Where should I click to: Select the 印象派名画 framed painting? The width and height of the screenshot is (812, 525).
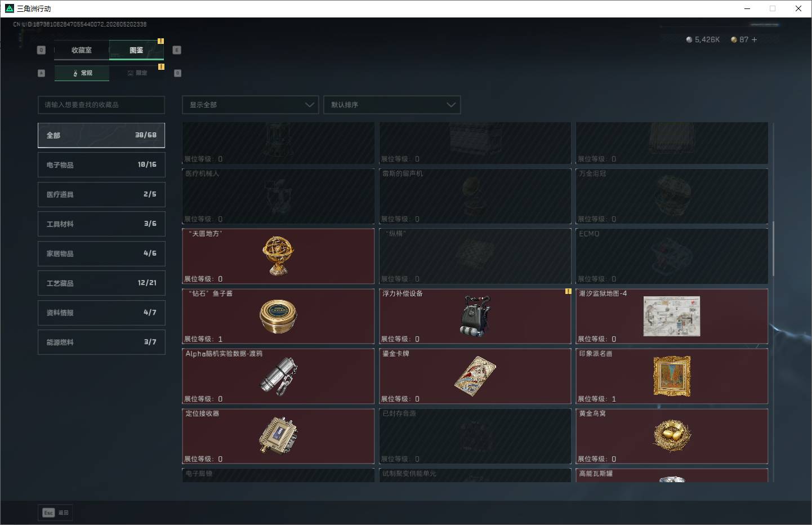tap(672, 376)
